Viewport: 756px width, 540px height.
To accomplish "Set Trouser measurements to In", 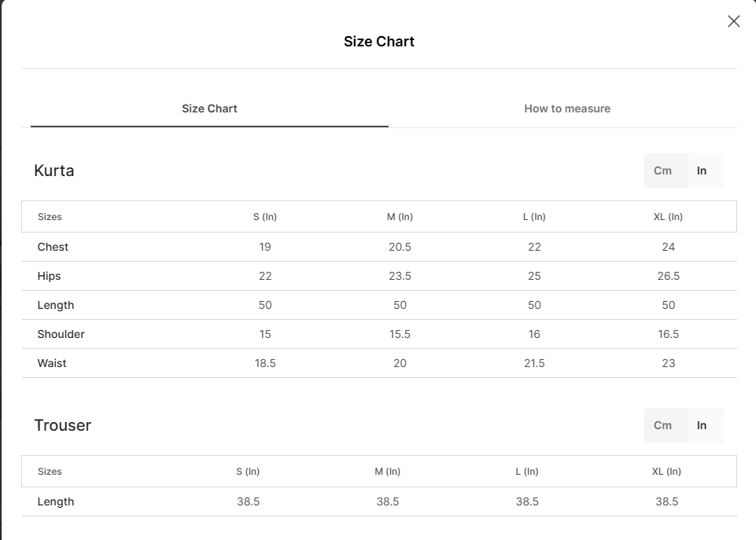I will pos(702,425).
